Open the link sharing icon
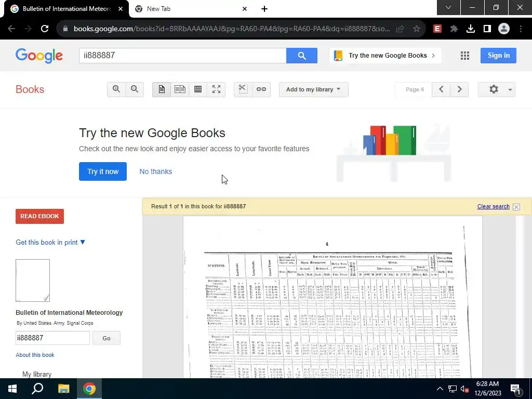532x399 pixels. [261, 89]
